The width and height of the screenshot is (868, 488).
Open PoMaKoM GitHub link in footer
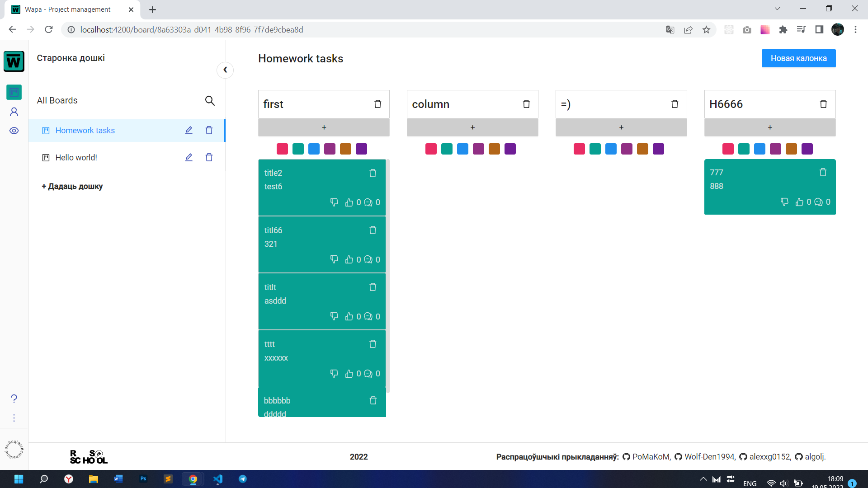click(651, 457)
